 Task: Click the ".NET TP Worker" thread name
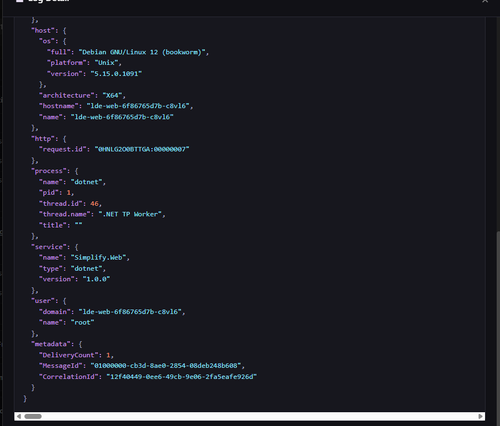[x=130, y=214]
